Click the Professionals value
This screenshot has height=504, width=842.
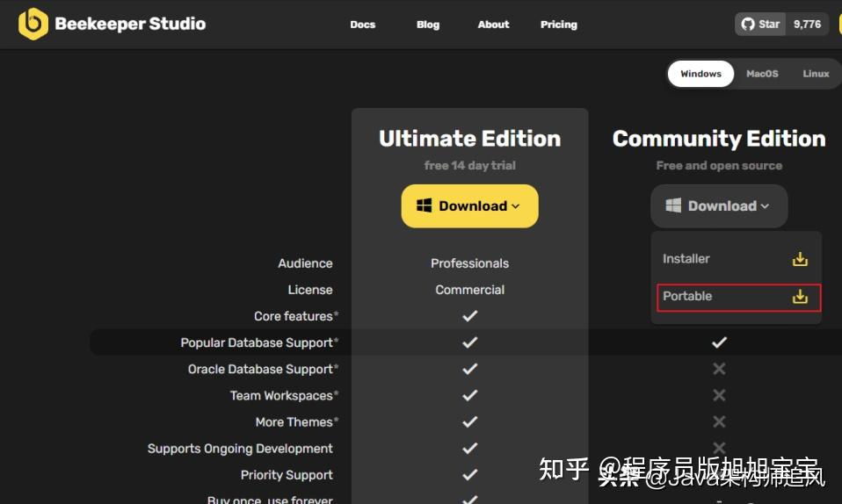pos(470,263)
